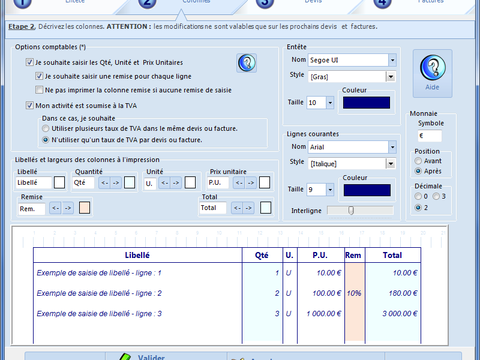Viewport: 480px width, 360px height.
Task: Click Total column color box
Action: [265, 208]
